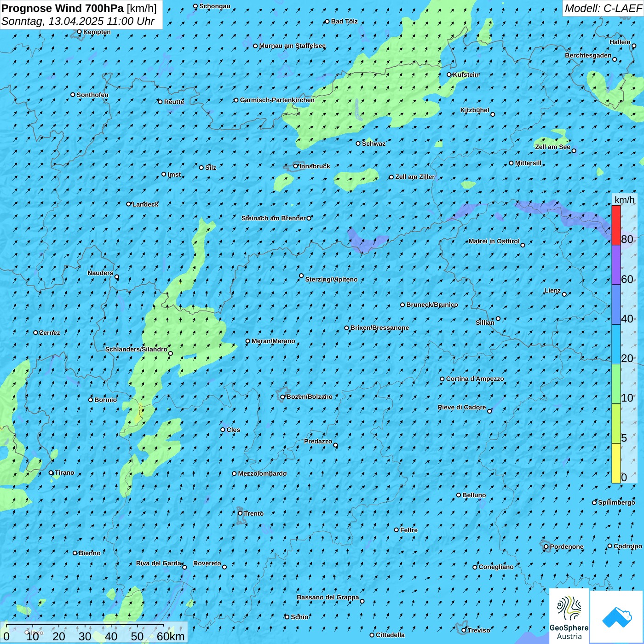
Task: Click the distance scale bar ruler
Action: tap(85, 626)
